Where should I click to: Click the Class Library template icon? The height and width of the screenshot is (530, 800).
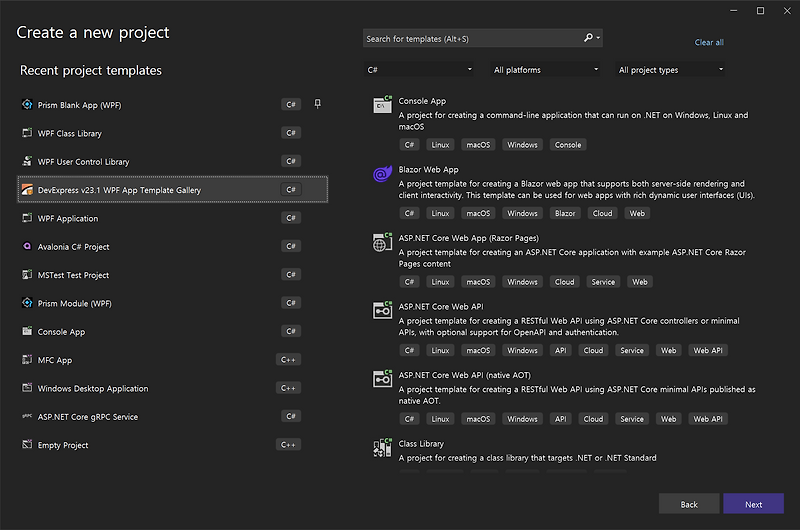click(382, 448)
